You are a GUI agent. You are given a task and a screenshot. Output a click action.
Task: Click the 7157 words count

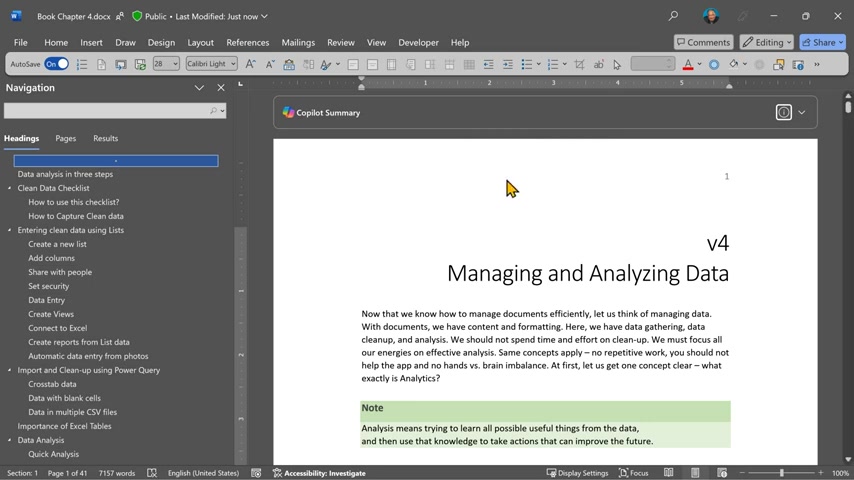117,473
